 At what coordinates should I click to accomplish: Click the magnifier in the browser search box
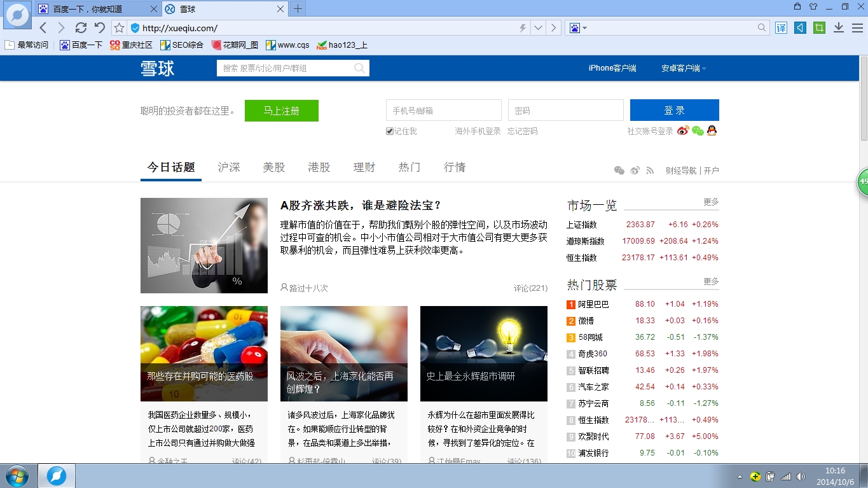coord(762,28)
